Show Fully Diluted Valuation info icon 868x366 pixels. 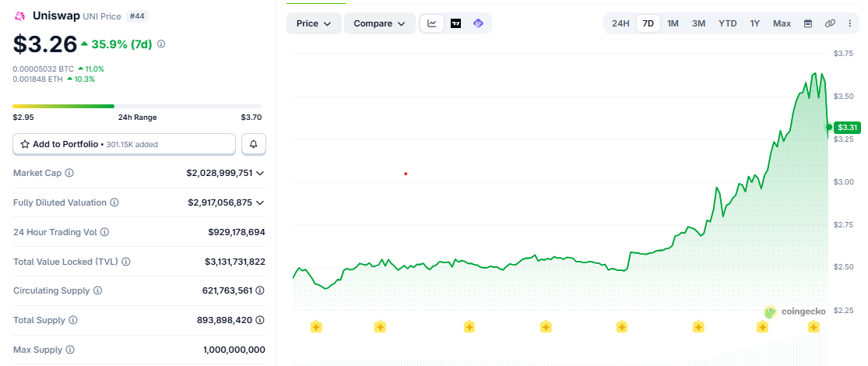coord(114,202)
